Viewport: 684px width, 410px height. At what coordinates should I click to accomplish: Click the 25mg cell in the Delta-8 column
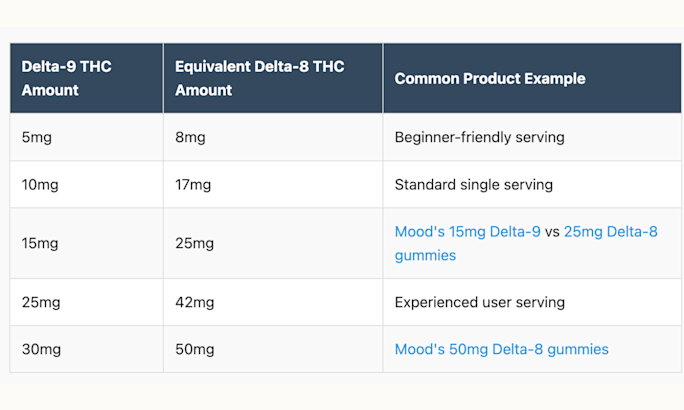click(194, 243)
